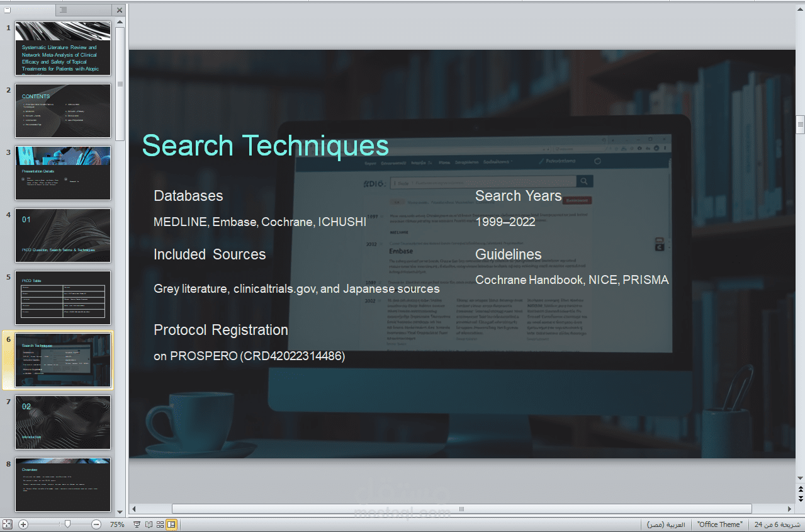Select slide 8 Overview thumbnail
The width and height of the screenshot is (805, 532).
coord(63,485)
